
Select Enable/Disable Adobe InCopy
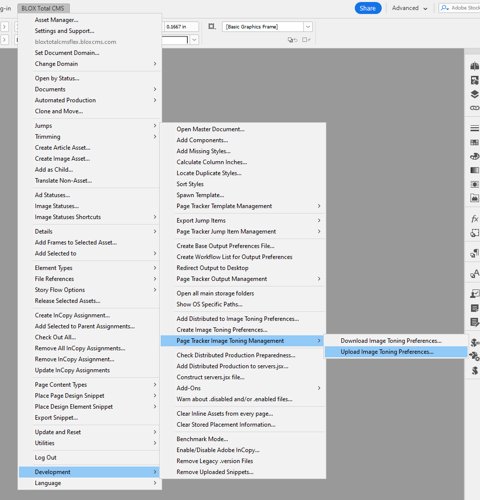[243, 450]
